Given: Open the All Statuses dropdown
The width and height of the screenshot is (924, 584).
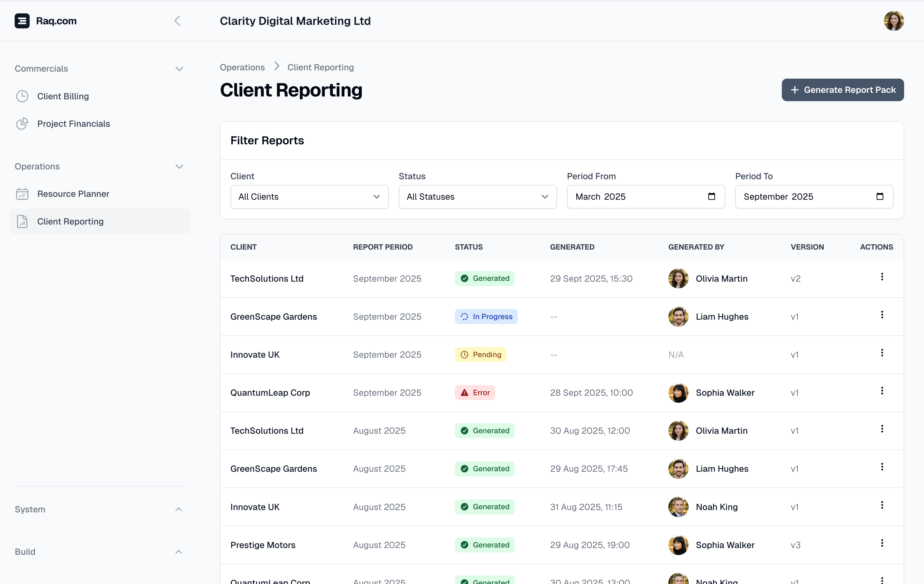Looking at the screenshot, I should coord(477,197).
